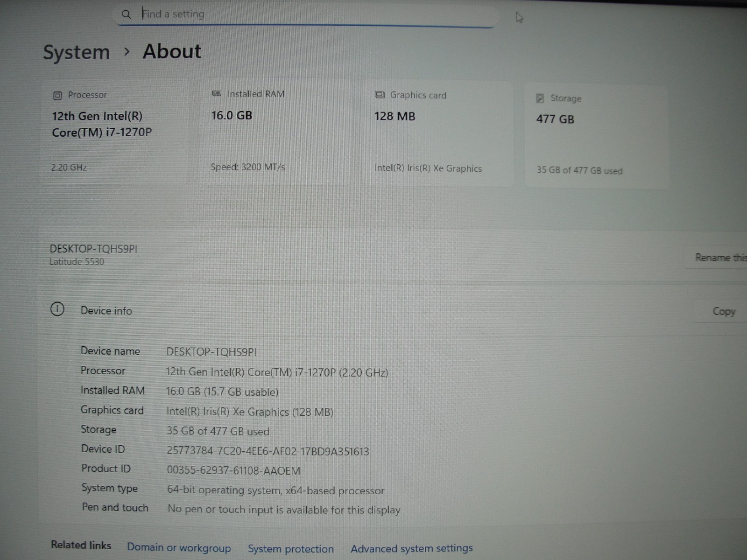Select the Speed: 3200 MT/s text
This screenshot has width=747, height=560.
[247, 167]
